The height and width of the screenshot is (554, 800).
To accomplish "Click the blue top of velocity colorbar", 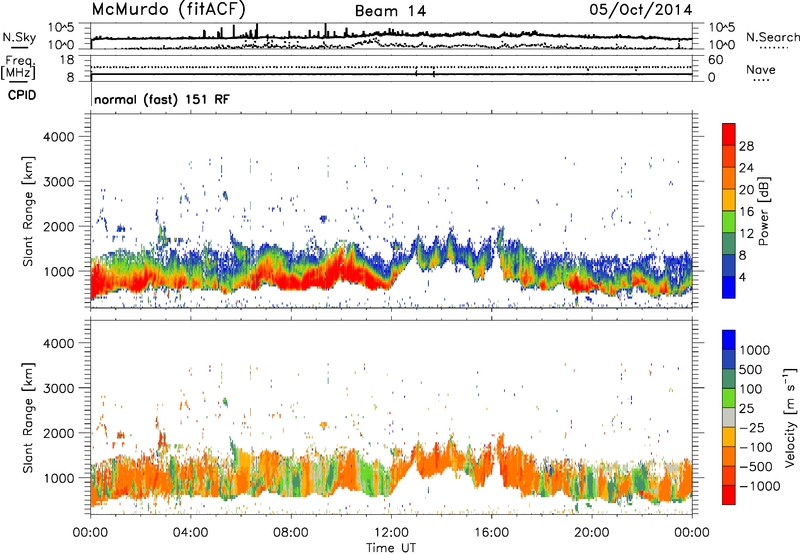I will click(x=729, y=340).
